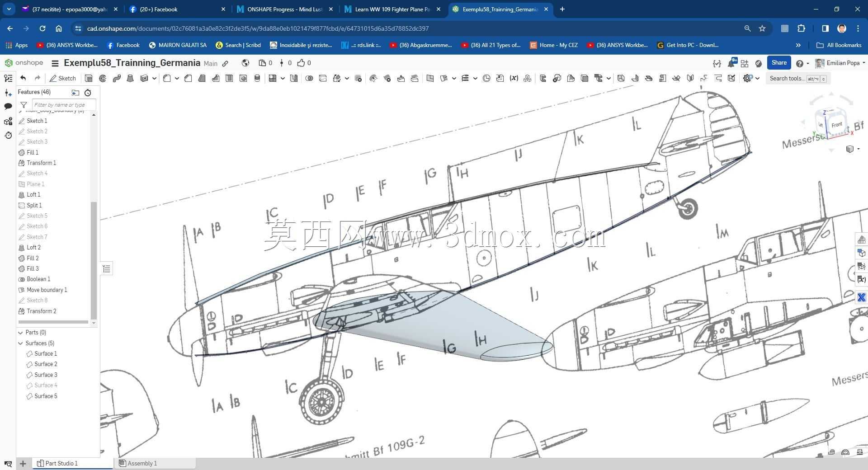
Task: Open the notifications bell
Action: point(731,63)
